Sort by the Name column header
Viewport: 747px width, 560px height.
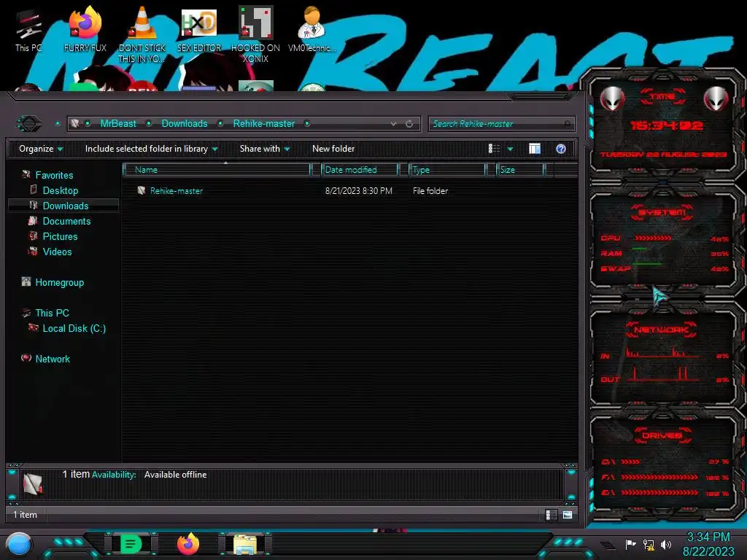(217, 170)
